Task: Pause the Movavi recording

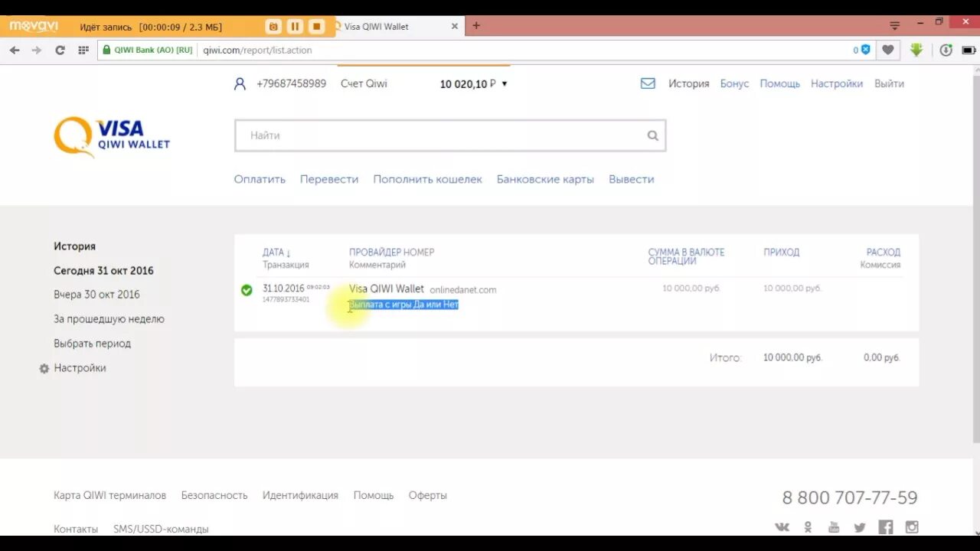Action: pos(295,27)
